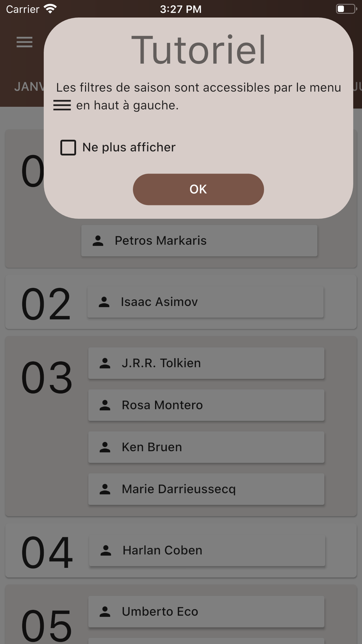This screenshot has width=362, height=644.
Task: Tap the day 03 number
Action: pos(47,377)
